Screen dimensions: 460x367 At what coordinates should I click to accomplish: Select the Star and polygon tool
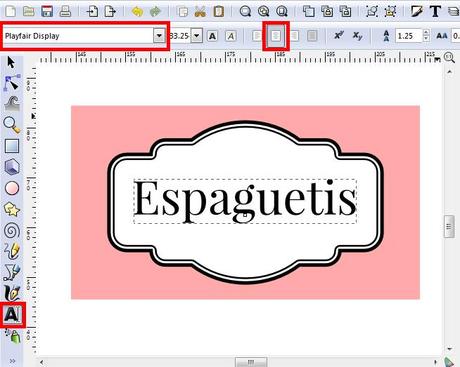[12, 209]
